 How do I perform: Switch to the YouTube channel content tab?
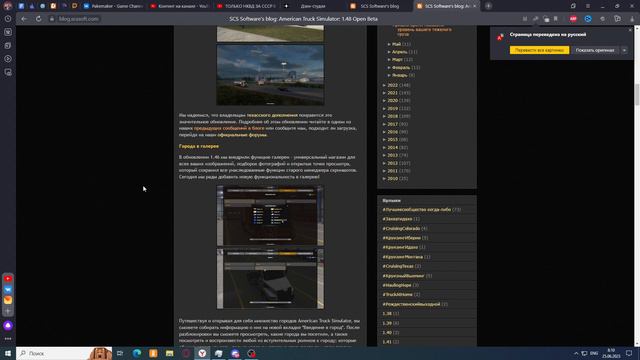click(180, 6)
